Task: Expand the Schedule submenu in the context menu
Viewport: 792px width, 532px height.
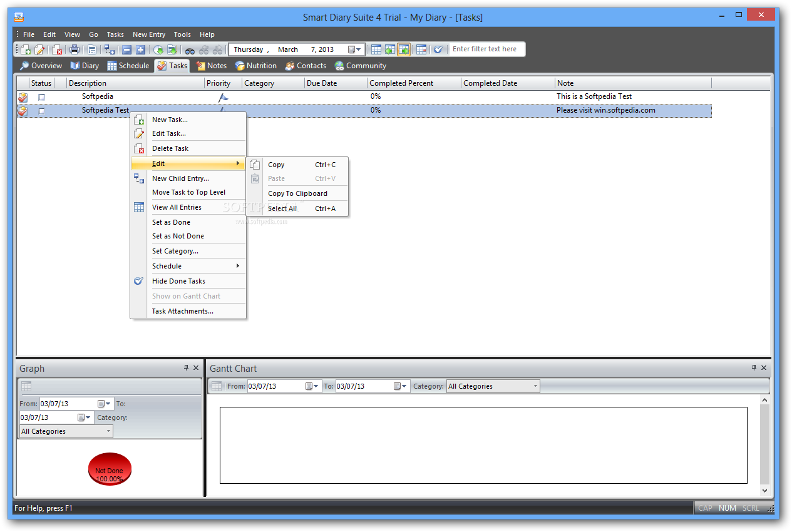Action: click(x=188, y=266)
